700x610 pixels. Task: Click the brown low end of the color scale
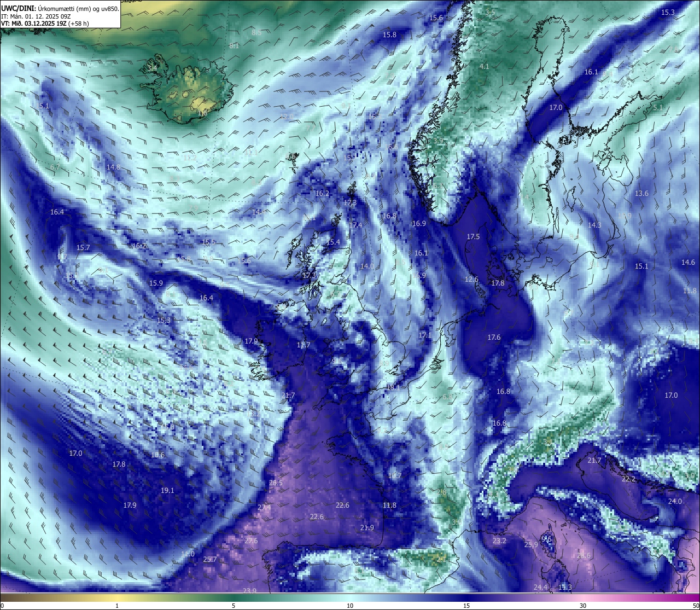[x=8, y=597]
